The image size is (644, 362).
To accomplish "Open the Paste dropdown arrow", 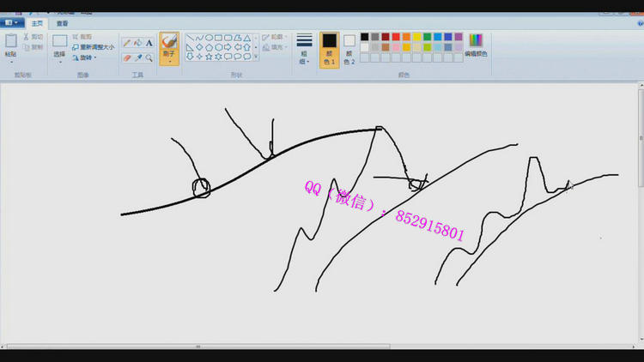I will pyautogui.click(x=11, y=62).
